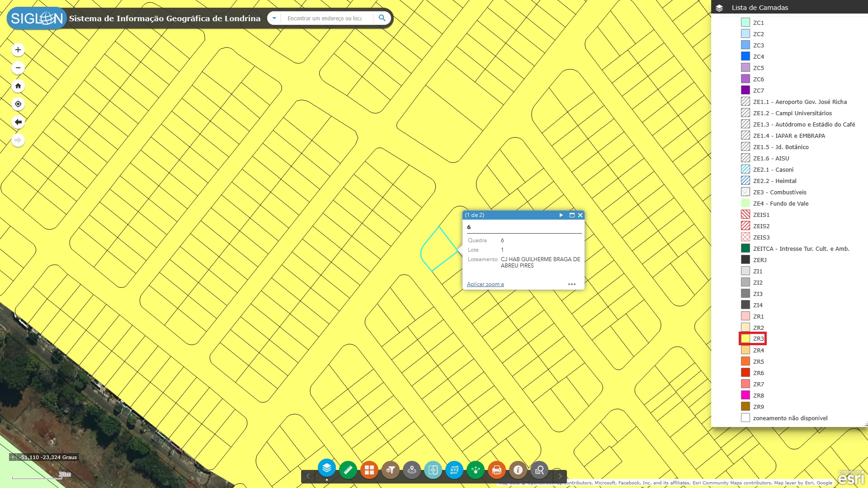Image resolution: width=868 pixels, height=488 pixels.
Task: Open the Info widget
Action: (x=518, y=470)
